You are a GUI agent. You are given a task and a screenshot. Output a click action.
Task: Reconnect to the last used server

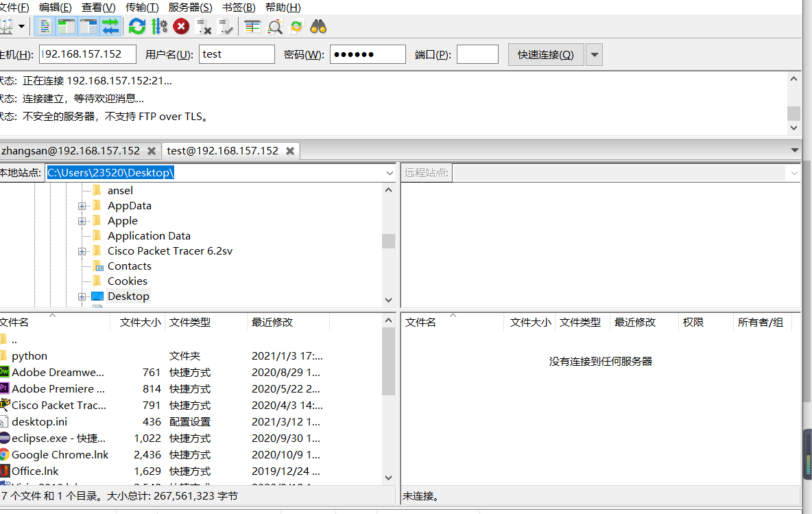click(x=225, y=27)
